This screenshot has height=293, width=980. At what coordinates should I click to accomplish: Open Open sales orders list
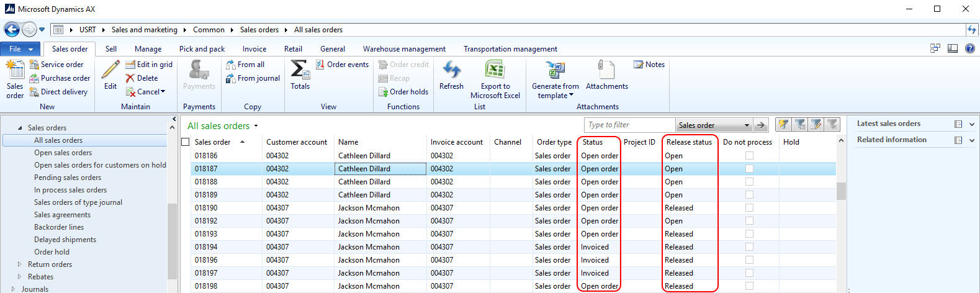click(63, 153)
